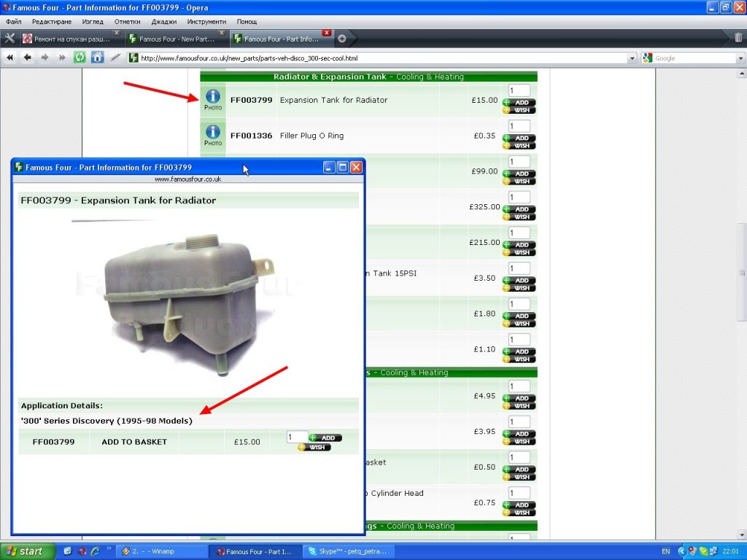The image size is (747, 560).
Task: Add the £325.00 item to wish list
Action: point(519,217)
